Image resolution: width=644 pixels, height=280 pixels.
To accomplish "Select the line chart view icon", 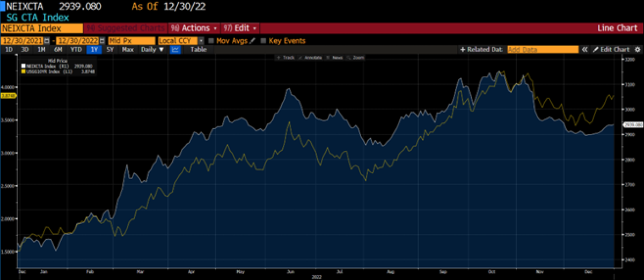I will [175, 50].
